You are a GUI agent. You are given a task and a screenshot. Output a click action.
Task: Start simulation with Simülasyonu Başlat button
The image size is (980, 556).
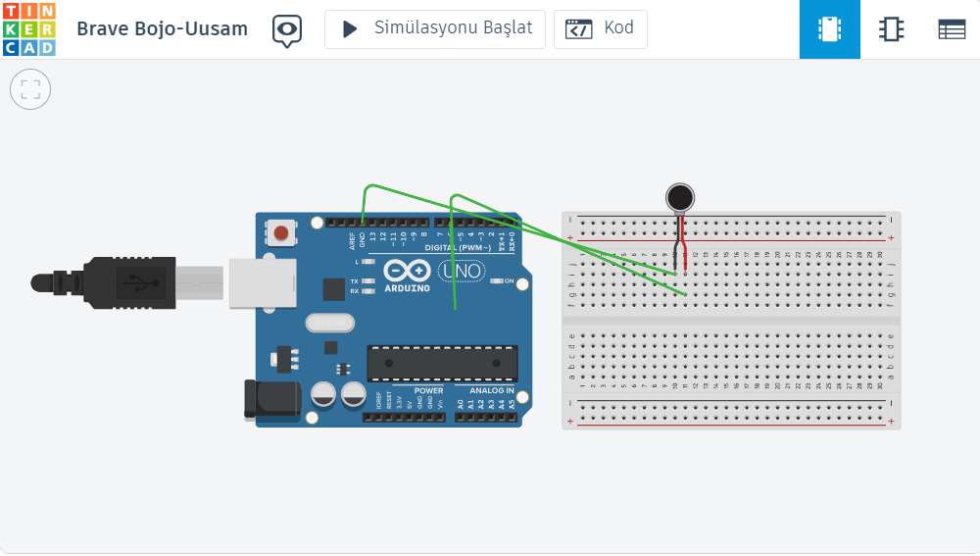coord(435,29)
